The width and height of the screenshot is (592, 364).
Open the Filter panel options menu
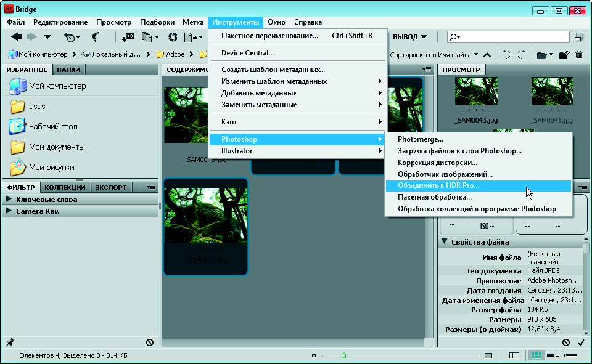pos(150,187)
